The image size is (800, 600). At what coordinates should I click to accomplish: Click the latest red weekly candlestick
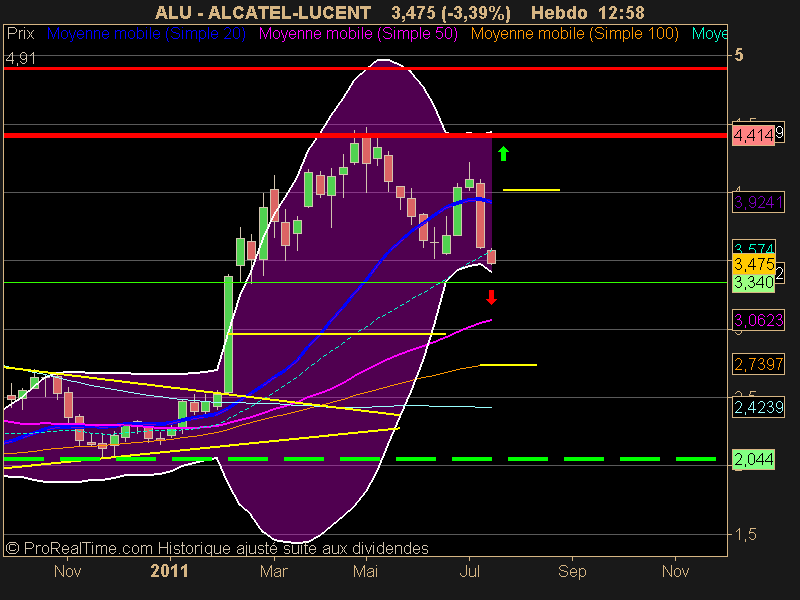491,257
